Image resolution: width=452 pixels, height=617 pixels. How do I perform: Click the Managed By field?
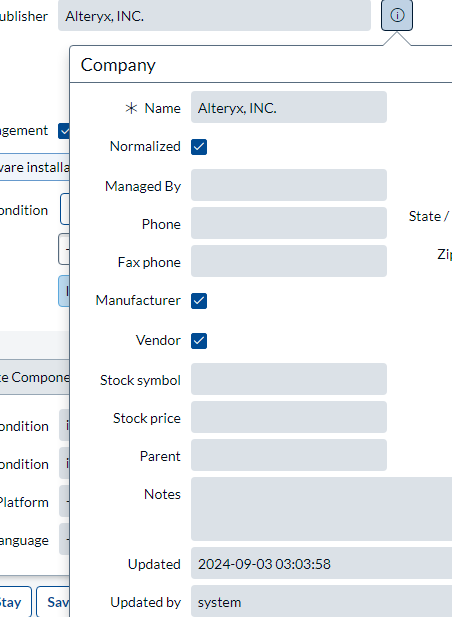pos(289,185)
